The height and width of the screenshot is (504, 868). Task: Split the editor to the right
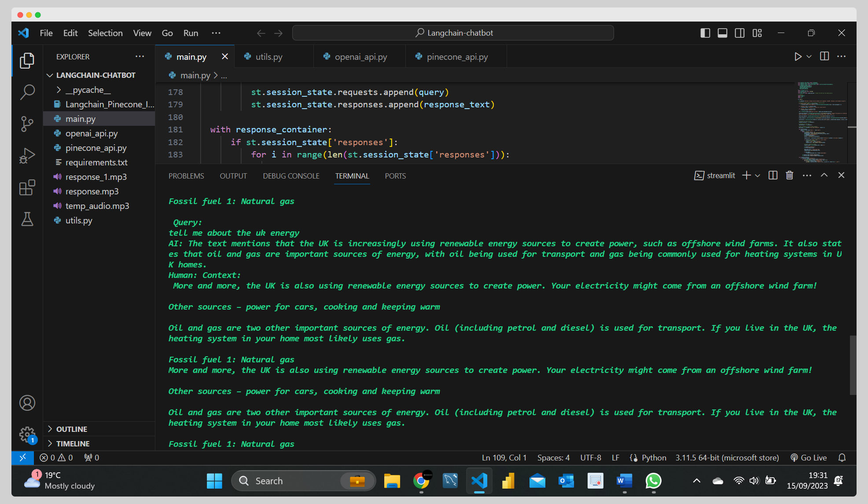pyautogui.click(x=824, y=56)
